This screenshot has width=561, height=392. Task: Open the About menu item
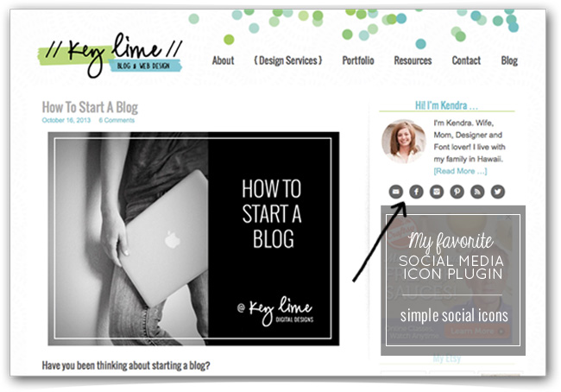click(223, 60)
